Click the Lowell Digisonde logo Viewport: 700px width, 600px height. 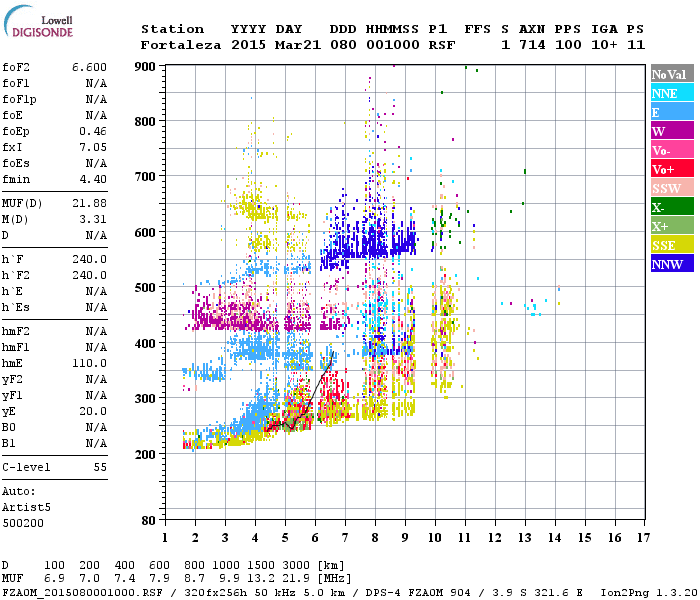point(38,21)
